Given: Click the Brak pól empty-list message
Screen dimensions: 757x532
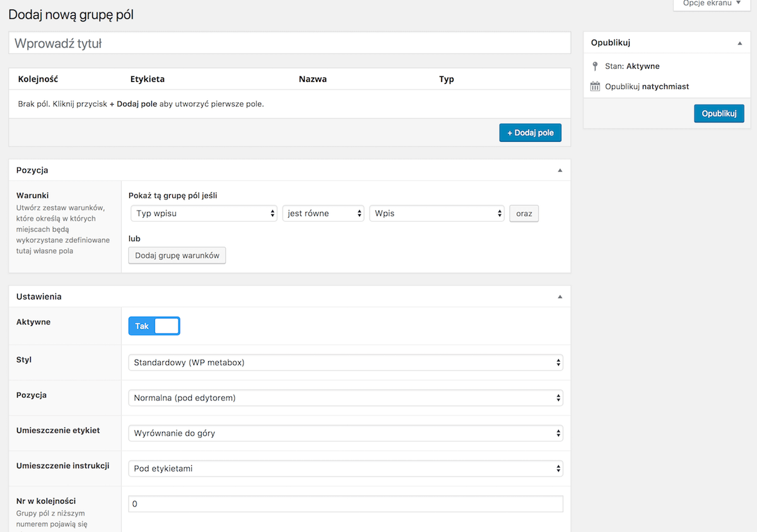Looking at the screenshot, I should [141, 104].
